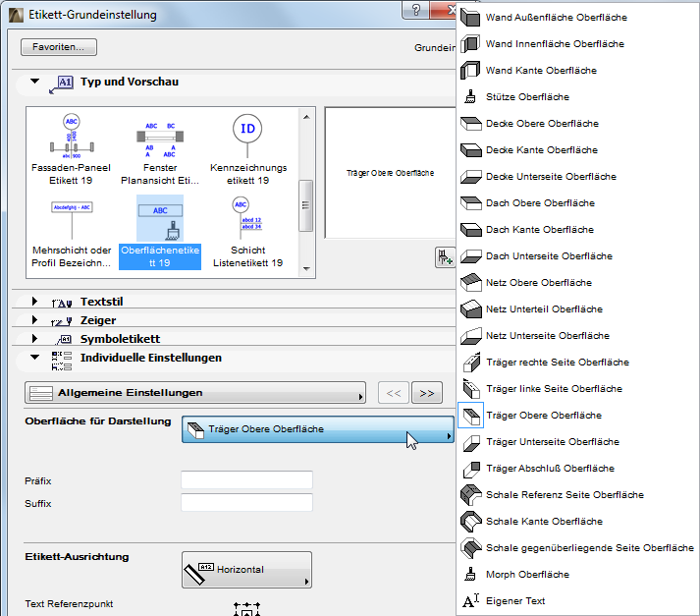Image resolution: width=700 pixels, height=616 pixels.
Task: Click the highlighted Träger Obere Oberfläche icon
Action: (x=471, y=416)
